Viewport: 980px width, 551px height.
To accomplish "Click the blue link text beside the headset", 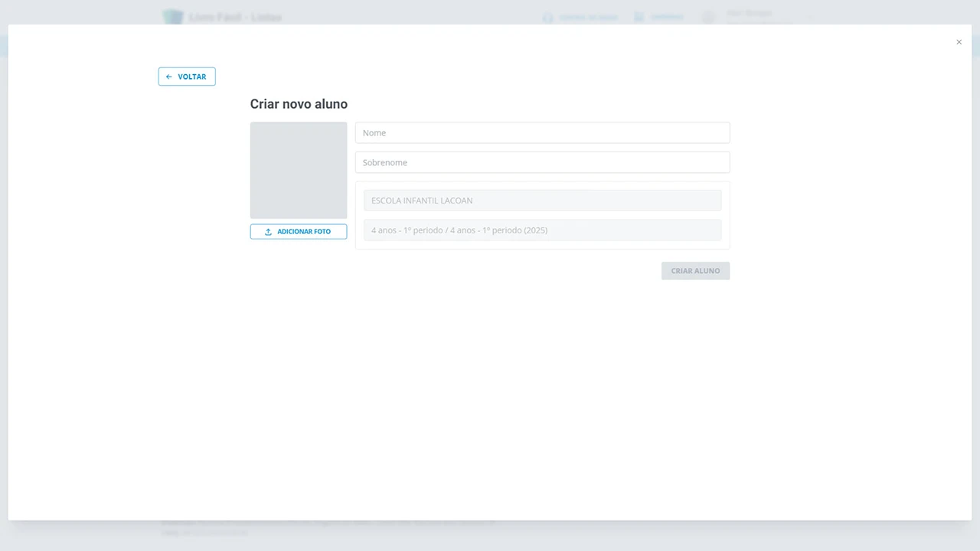I will point(588,18).
